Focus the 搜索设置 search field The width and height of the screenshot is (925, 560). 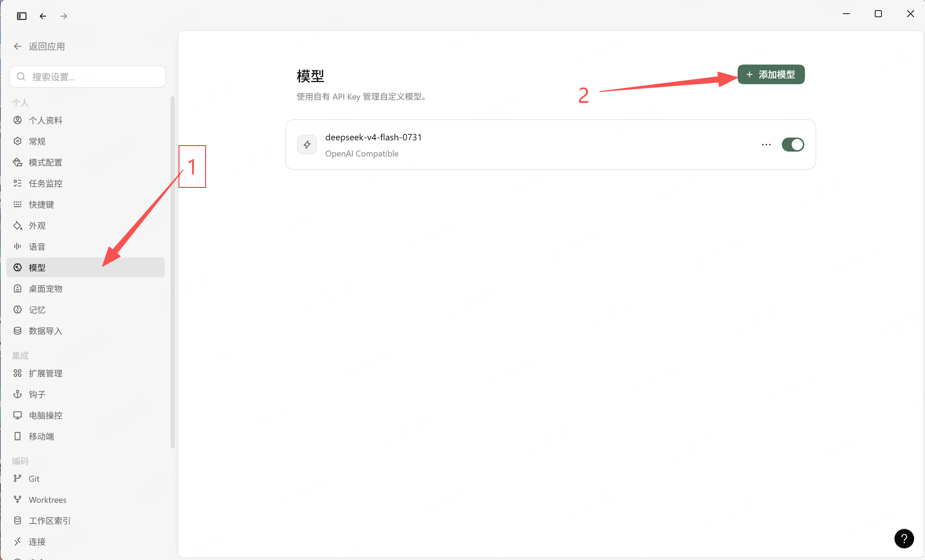tap(88, 76)
